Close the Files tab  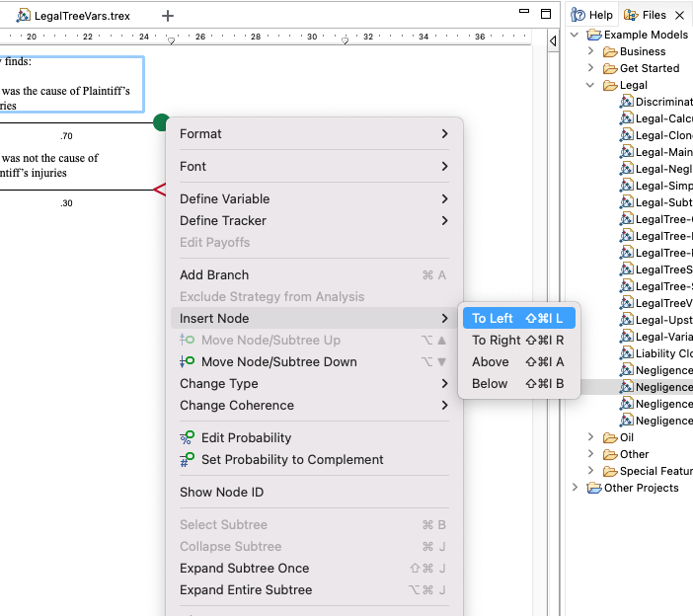pos(680,16)
